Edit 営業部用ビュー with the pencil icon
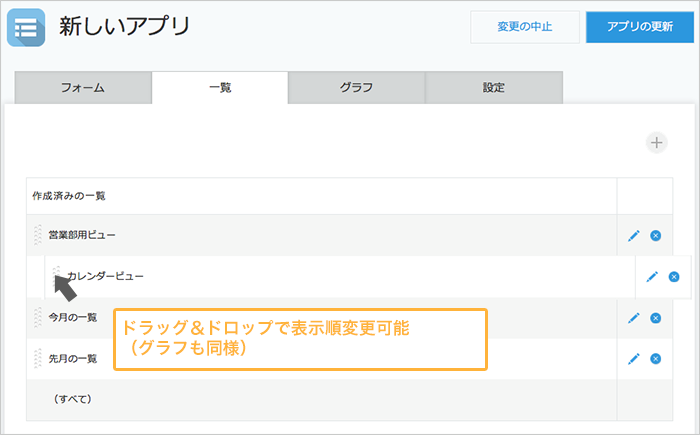 pyautogui.click(x=633, y=235)
